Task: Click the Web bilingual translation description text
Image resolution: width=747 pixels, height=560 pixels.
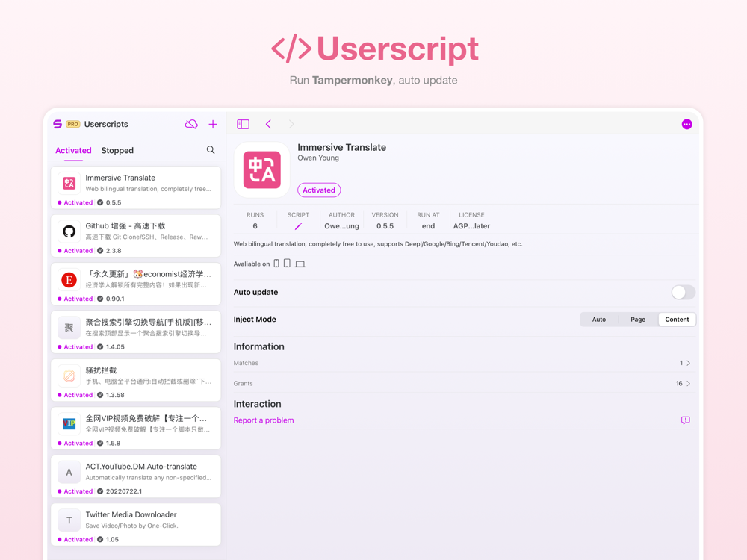Action: 378,244
